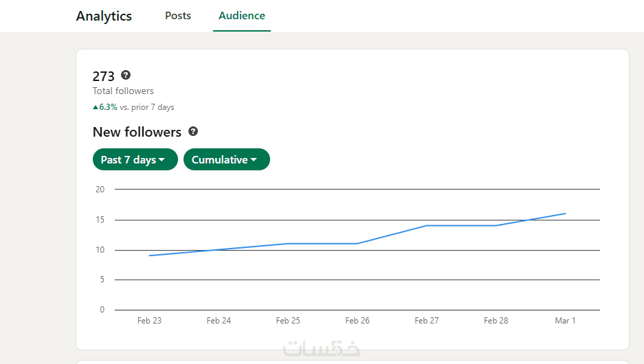
Task: Click the 273 total followers count
Action: [x=104, y=76]
